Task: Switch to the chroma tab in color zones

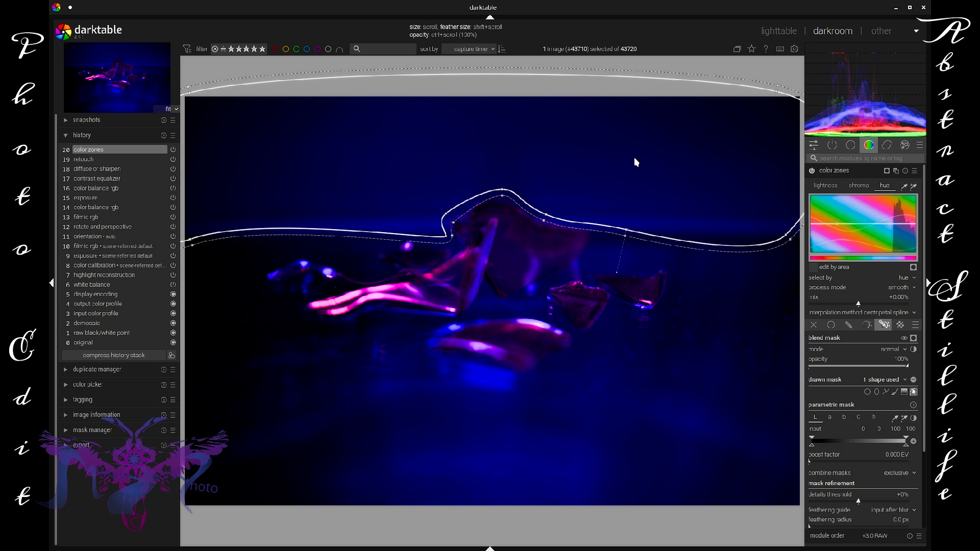Action: [859, 186]
